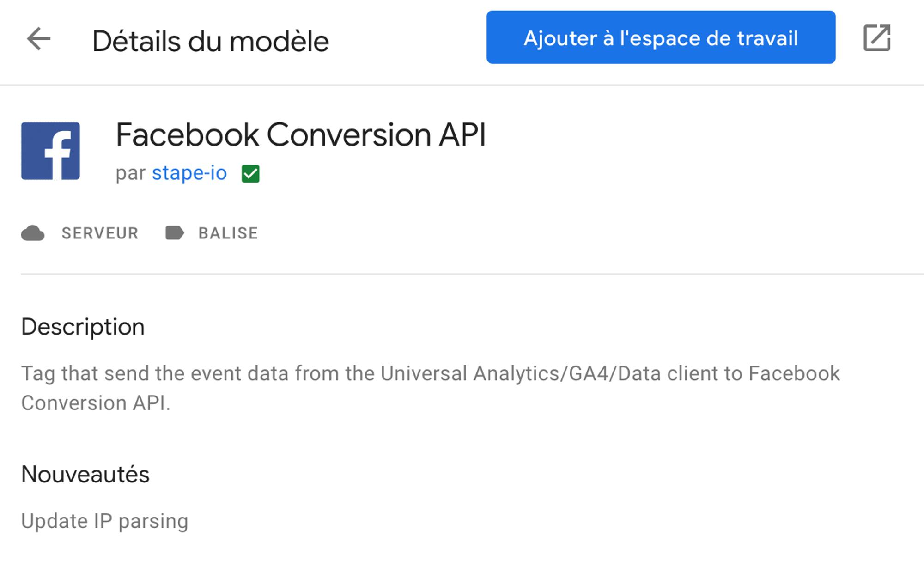The width and height of the screenshot is (924, 561).
Task: Click the header divider under Détails du modèle
Action: coord(462,85)
